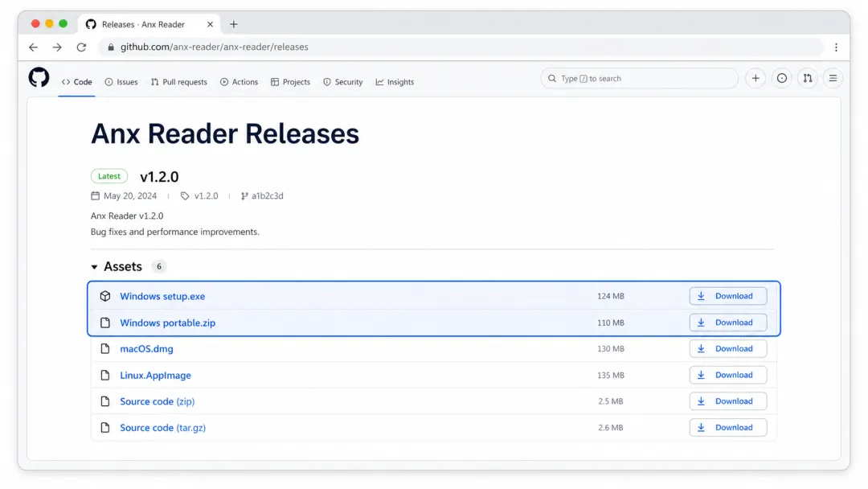Open the Linux.AppImage link
Image resolution: width=868 pixels, height=489 pixels.
tap(156, 376)
